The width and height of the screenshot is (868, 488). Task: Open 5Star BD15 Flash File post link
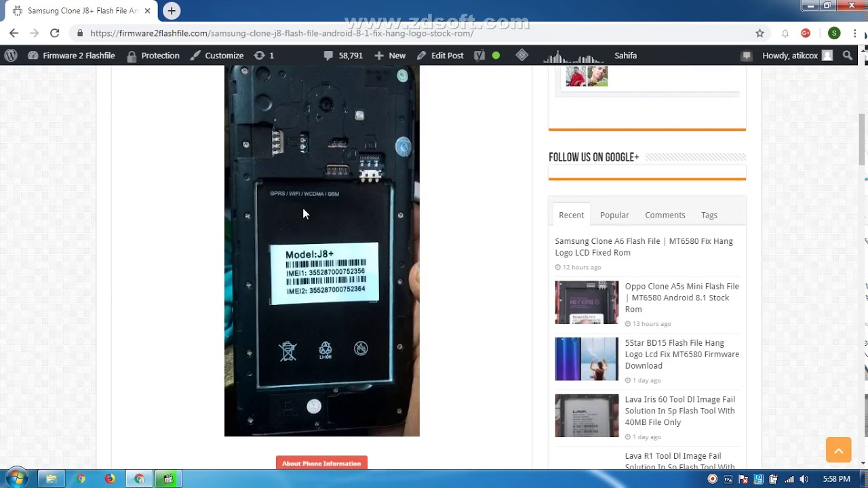pyautogui.click(x=682, y=354)
